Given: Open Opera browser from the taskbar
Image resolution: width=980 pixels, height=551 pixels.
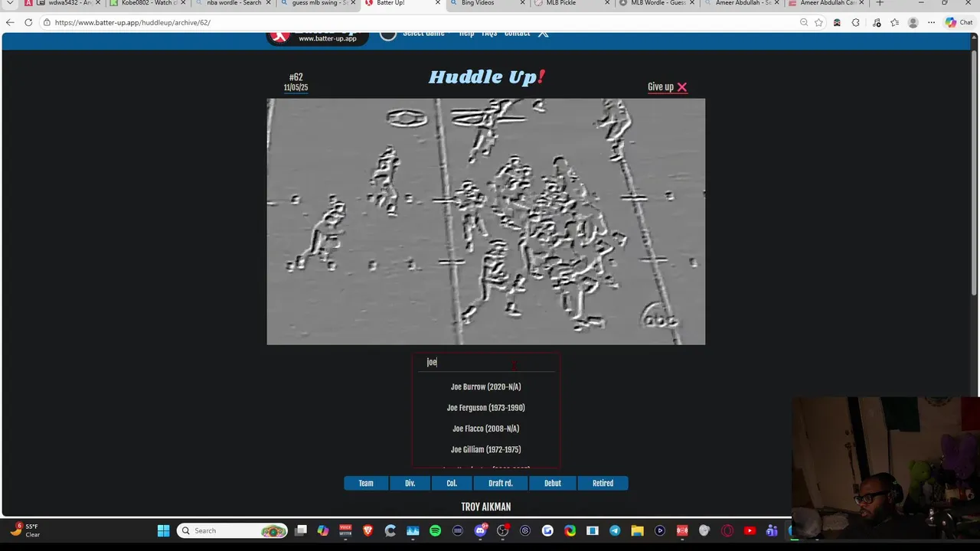Looking at the screenshot, I should (x=727, y=530).
